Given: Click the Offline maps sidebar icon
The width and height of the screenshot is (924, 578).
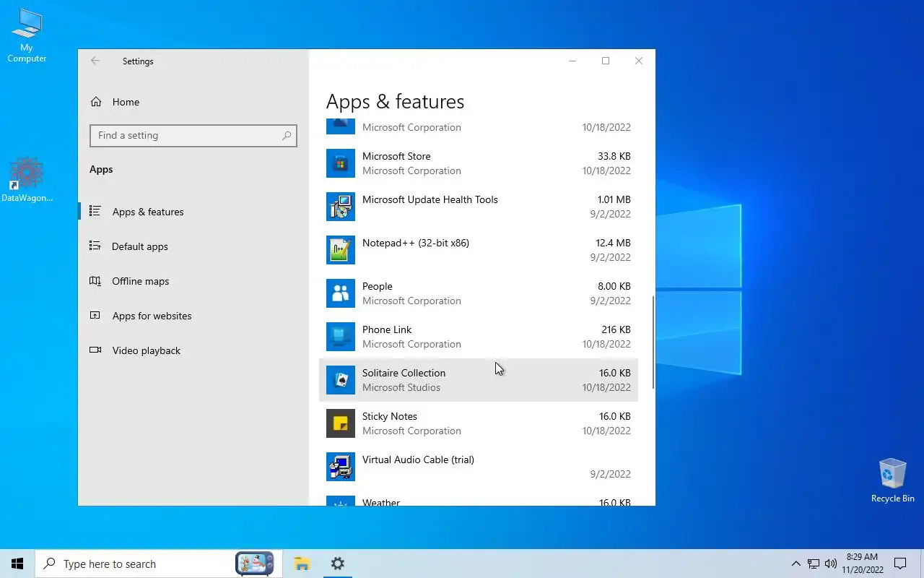Looking at the screenshot, I should [95, 280].
